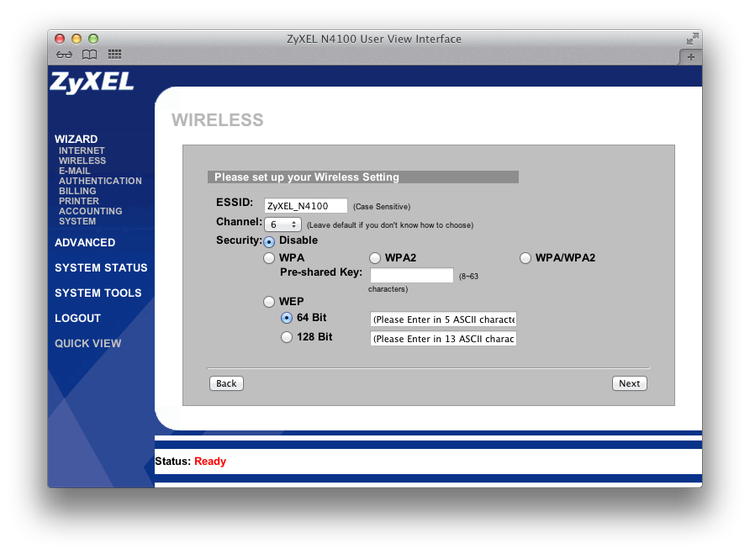The height and width of the screenshot is (554, 750).
Task: Click the red Ready status text
Action: [210, 462]
